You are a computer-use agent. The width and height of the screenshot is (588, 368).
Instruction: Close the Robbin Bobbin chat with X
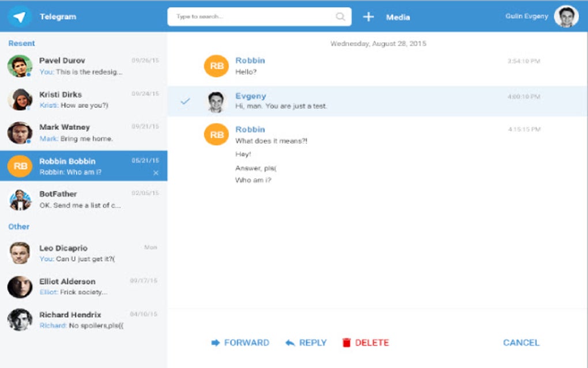[156, 173]
